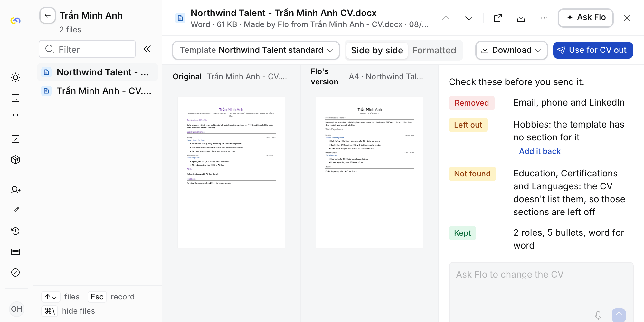Switch to Side by side view
644x322 pixels.
point(377,50)
